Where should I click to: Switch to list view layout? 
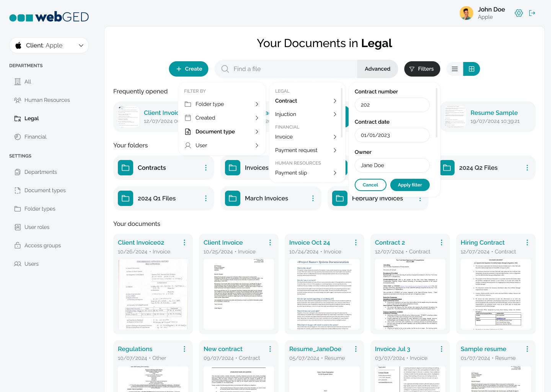[x=455, y=69]
